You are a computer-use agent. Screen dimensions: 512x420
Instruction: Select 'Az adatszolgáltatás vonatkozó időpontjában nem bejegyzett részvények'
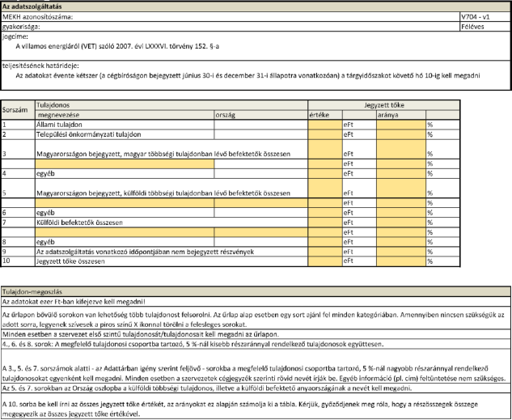point(146,252)
